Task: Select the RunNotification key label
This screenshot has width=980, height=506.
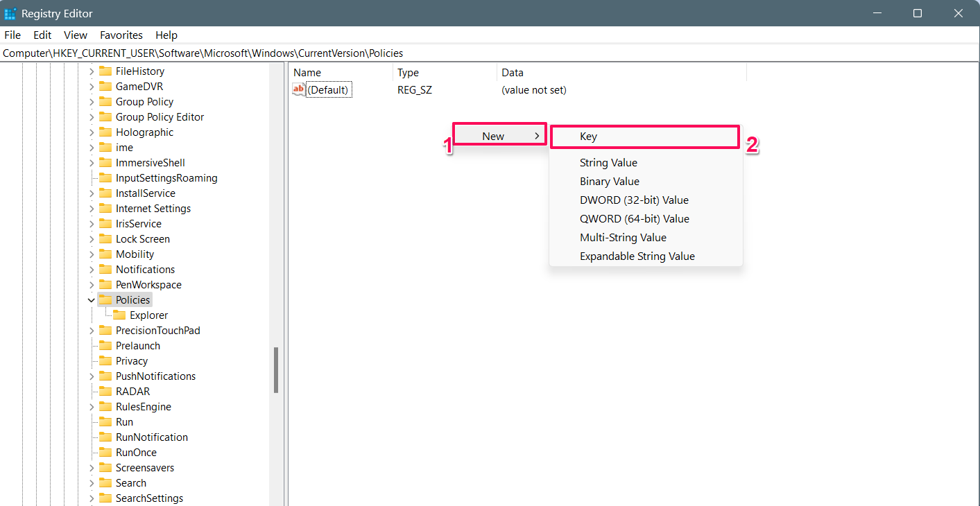Action: point(152,437)
